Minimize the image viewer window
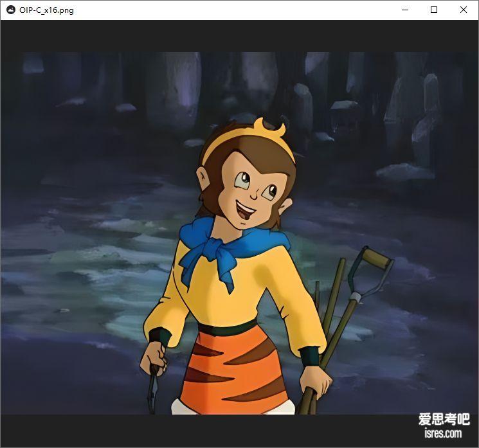Screen dimensions: 479x448 coord(405,10)
